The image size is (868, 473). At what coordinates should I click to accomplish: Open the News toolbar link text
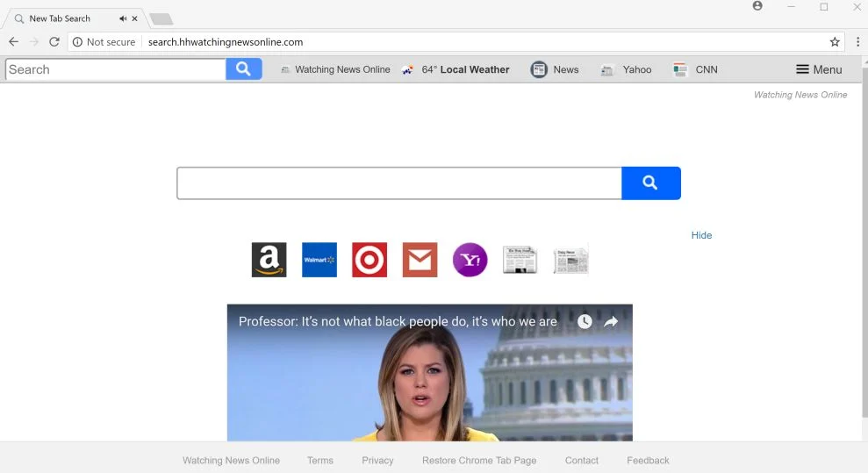click(x=566, y=69)
